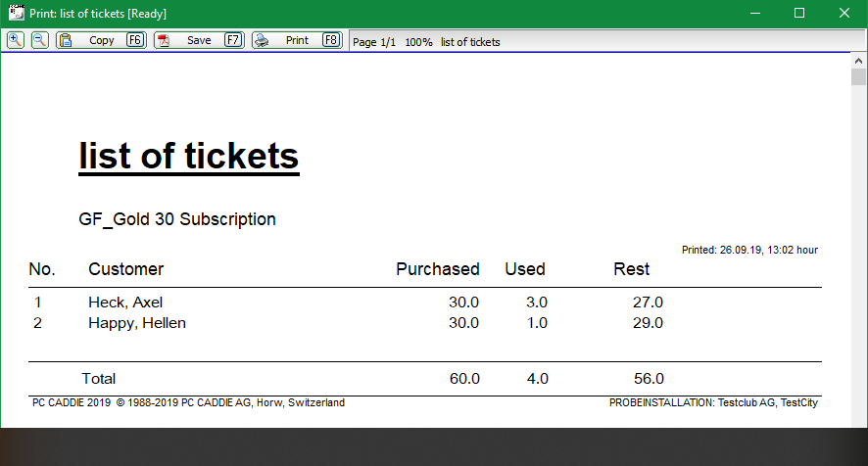
Task: Click the Purchased column header
Action: click(x=437, y=269)
